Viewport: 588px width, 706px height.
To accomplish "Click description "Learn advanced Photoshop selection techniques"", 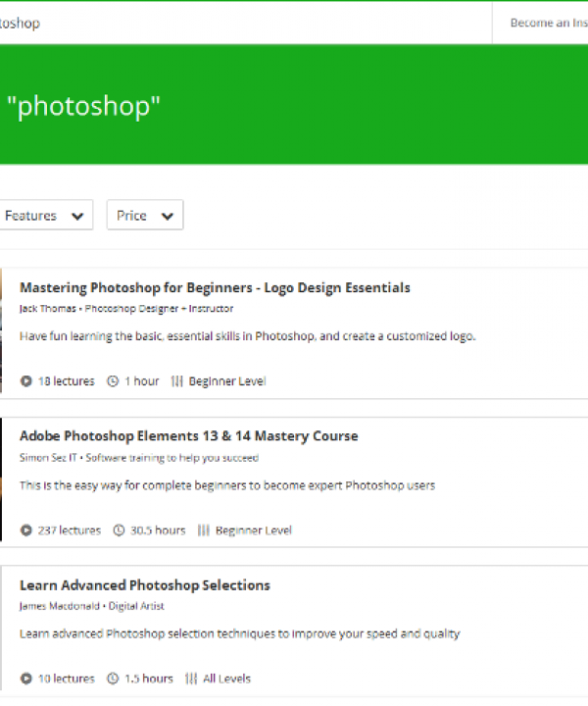I will coord(239,634).
